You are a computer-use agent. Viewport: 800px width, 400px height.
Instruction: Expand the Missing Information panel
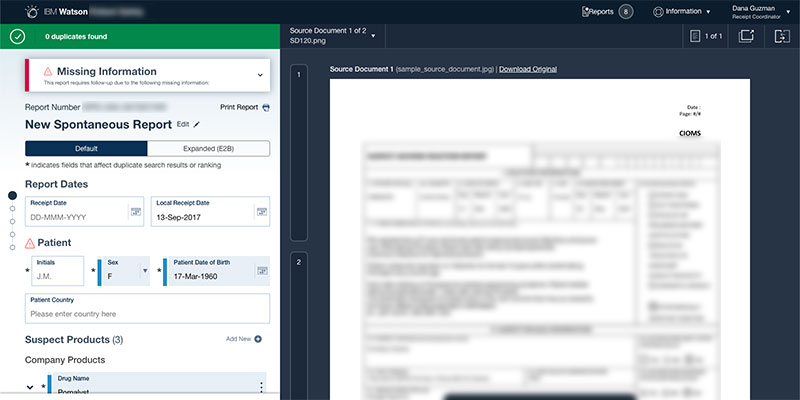coord(260,74)
